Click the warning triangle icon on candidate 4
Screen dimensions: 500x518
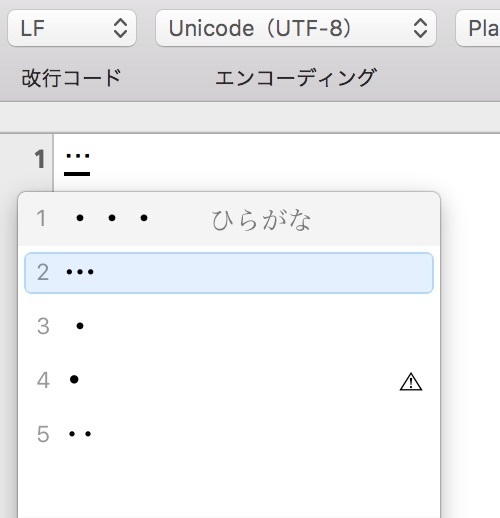pos(411,382)
